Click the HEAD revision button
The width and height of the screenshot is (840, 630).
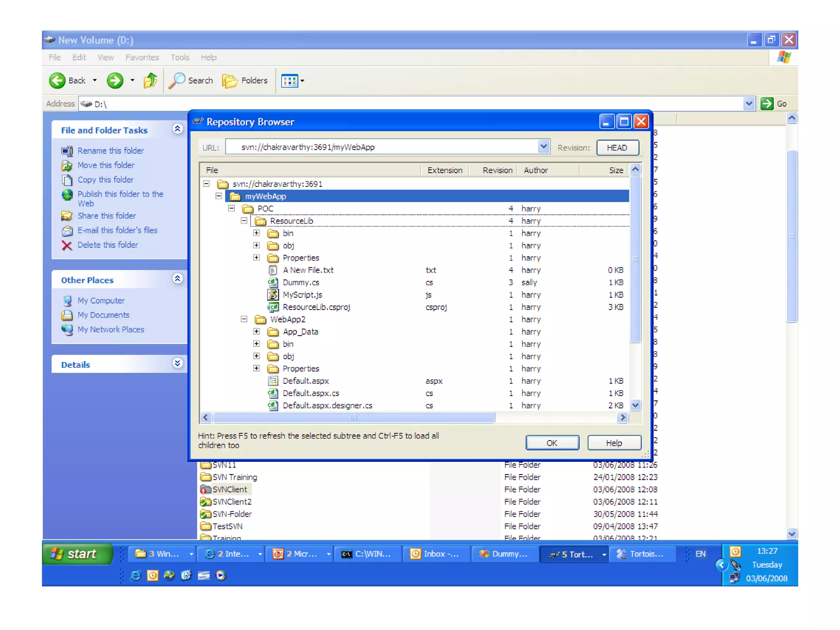coord(617,148)
